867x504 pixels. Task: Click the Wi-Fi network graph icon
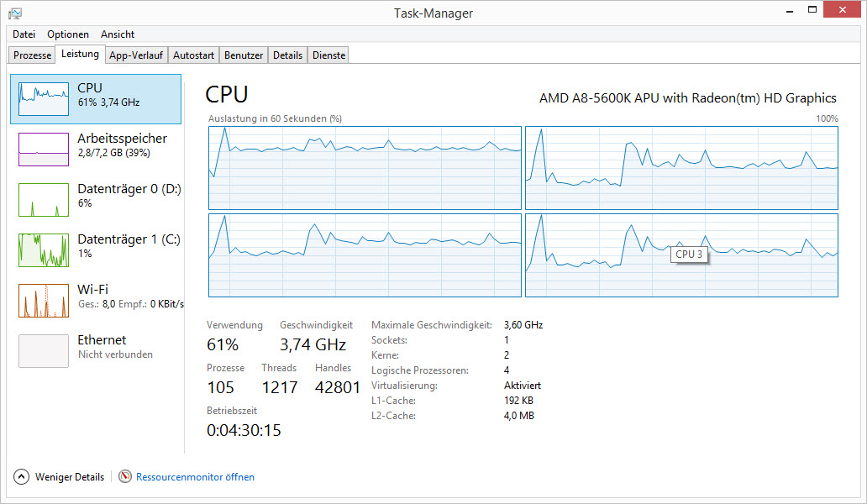click(x=44, y=301)
